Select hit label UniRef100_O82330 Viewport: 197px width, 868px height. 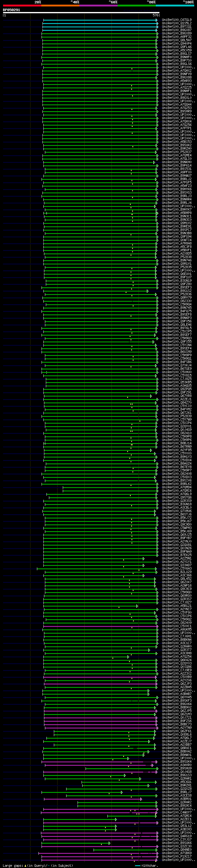coord(177,301)
